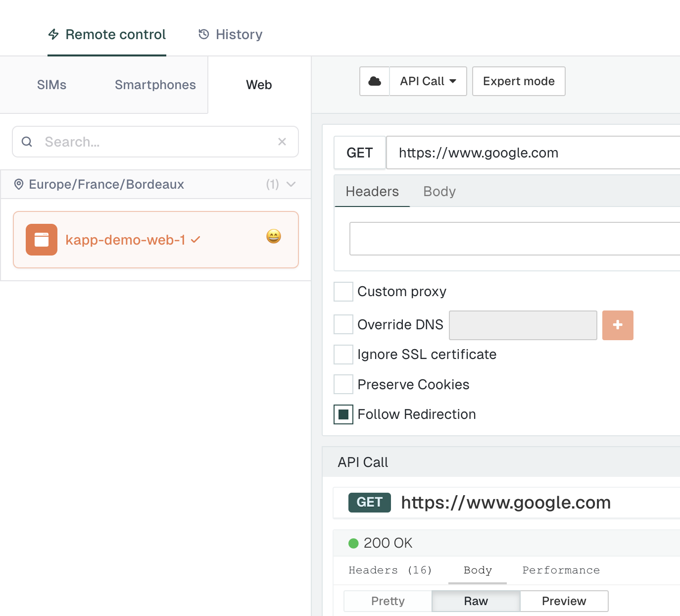Click the orange browser window icon
Viewport: 680px width, 616px height.
click(x=42, y=240)
